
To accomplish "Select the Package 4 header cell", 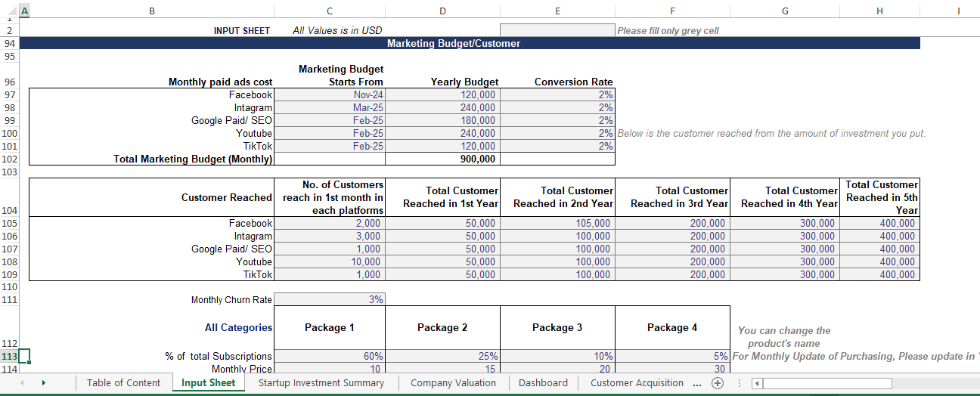I will (x=672, y=328).
